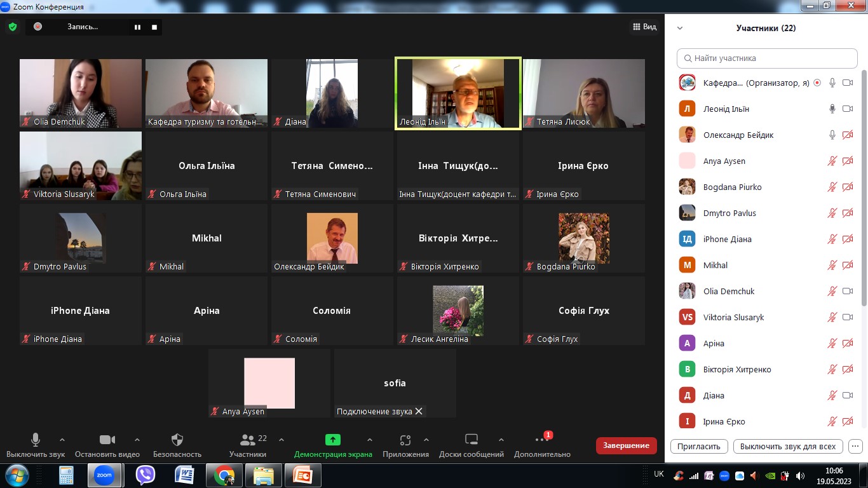
Task: Pause the meeting recording
Action: pos(137,27)
